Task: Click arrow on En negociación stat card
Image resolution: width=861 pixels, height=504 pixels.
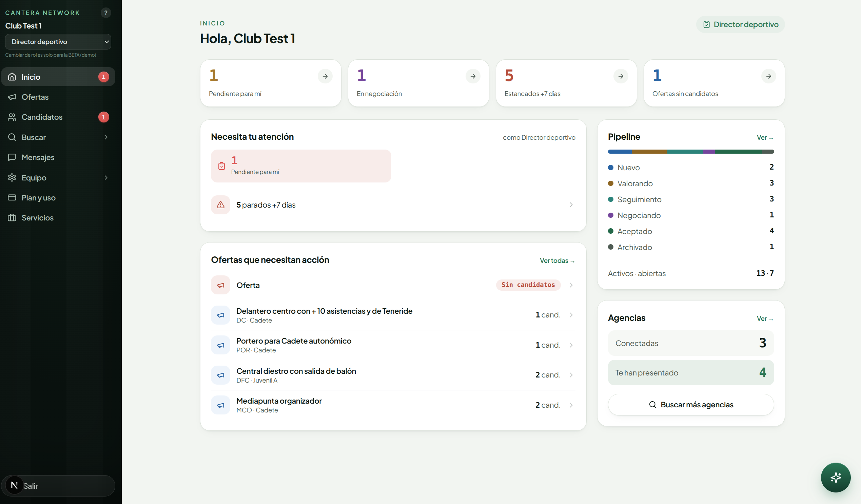Action: click(473, 76)
